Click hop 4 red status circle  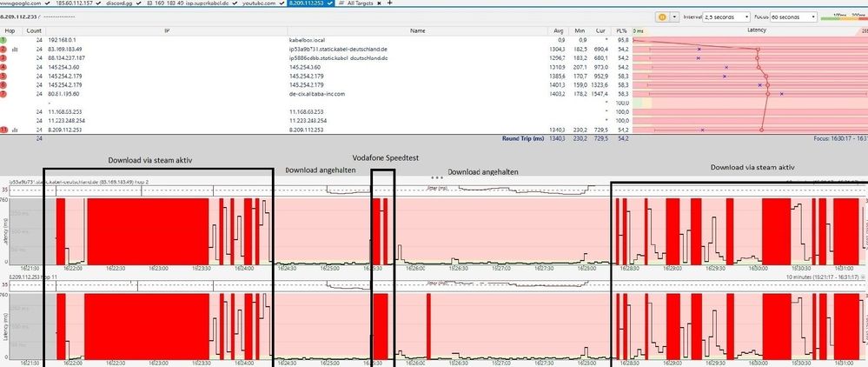tap(3, 67)
